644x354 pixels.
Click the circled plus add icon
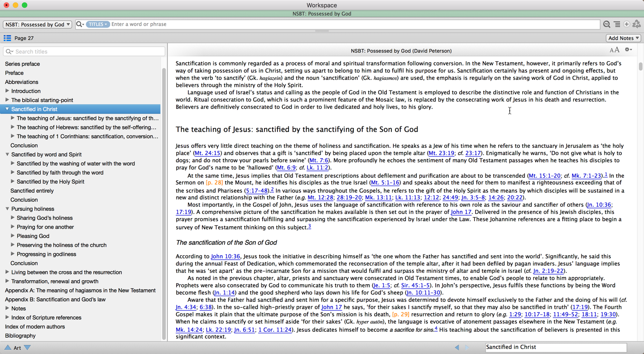click(x=627, y=24)
